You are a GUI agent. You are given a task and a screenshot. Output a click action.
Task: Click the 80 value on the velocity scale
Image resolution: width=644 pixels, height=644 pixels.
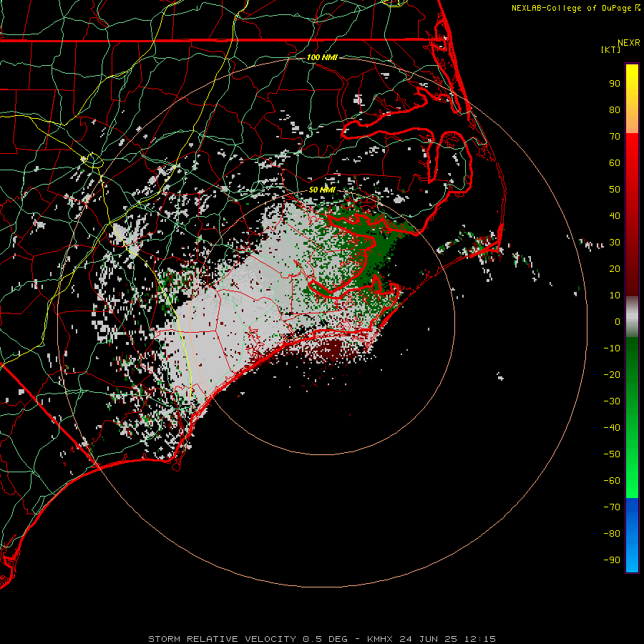(x=615, y=110)
